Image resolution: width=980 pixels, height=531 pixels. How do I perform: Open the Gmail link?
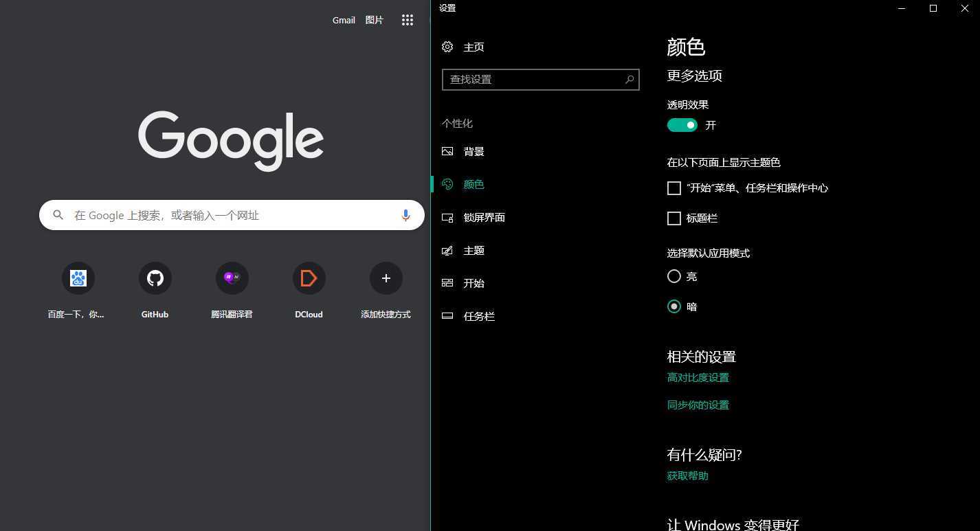point(344,20)
